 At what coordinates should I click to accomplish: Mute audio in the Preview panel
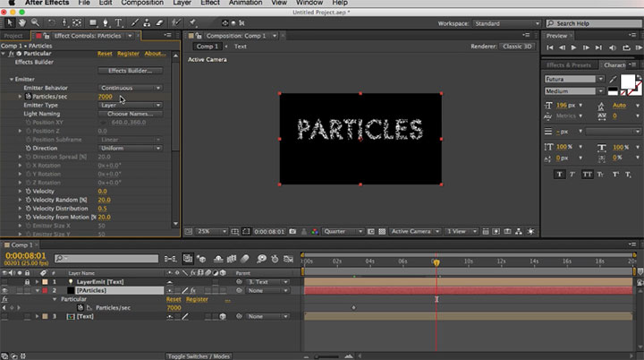click(x=613, y=47)
